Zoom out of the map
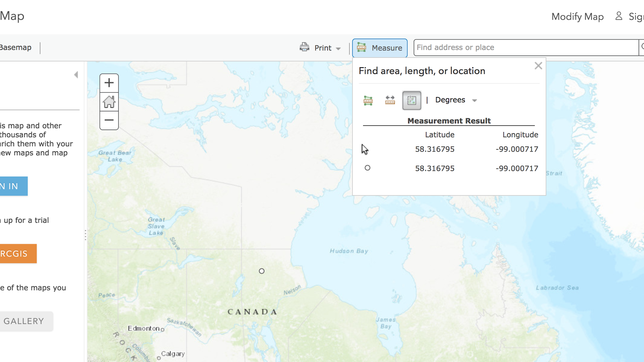 [109, 120]
